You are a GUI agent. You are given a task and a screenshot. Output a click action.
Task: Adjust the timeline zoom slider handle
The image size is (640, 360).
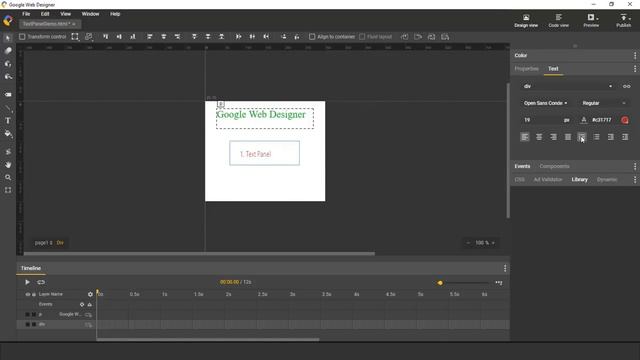point(440,282)
